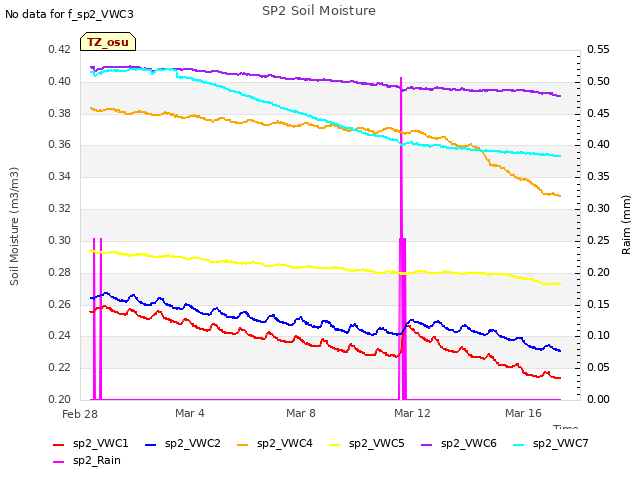Click the 0.42 left axis tick label
640x480 pixels.
click(60, 50)
